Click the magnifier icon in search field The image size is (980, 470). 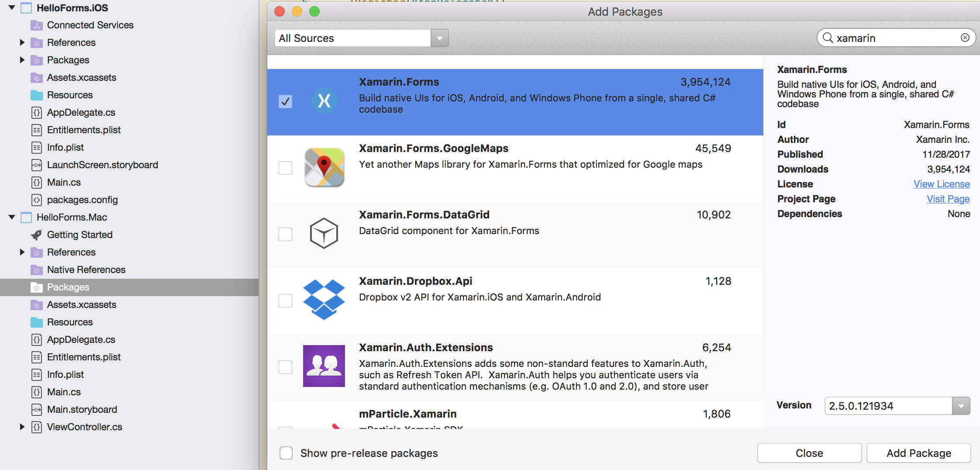tap(828, 38)
